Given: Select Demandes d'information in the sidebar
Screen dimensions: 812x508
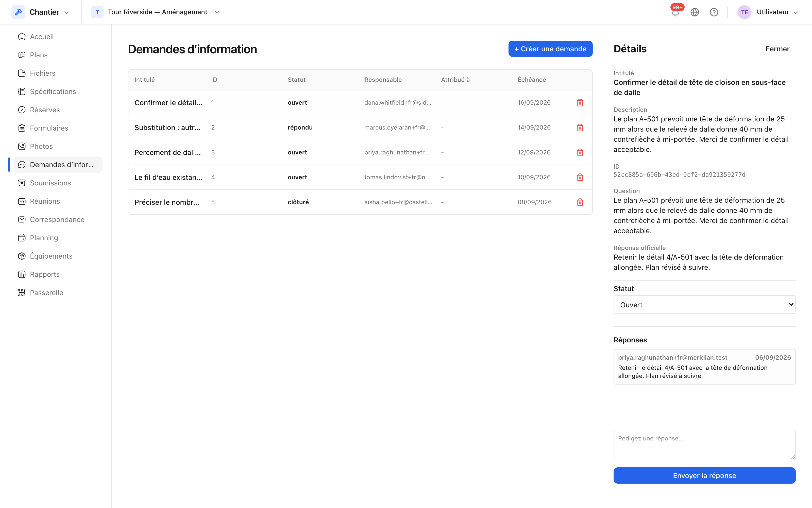Looking at the screenshot, I should (58, 165).
